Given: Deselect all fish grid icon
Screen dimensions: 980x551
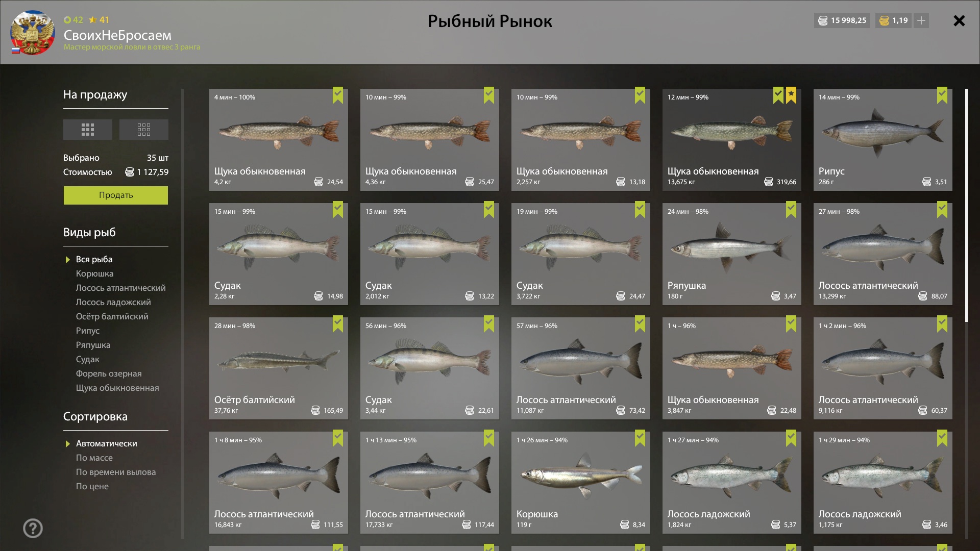Looking at the screenshot, I should point(144,130).
